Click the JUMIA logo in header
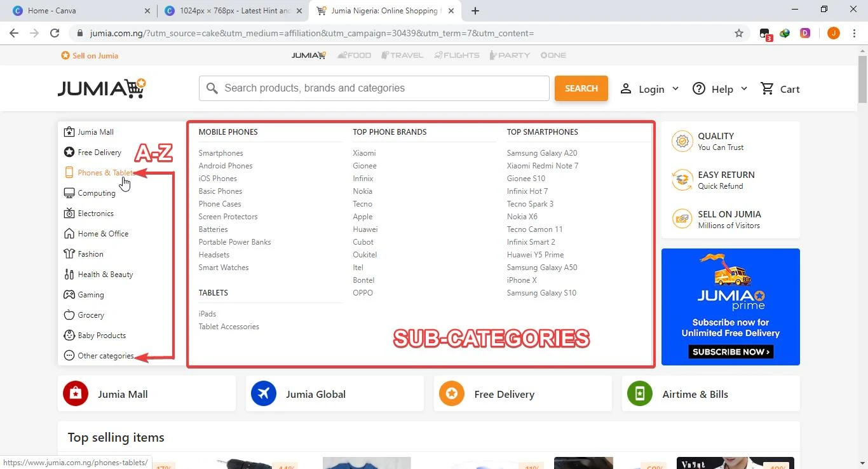Image resolution: width=868 pixels, height=469 pixels. point(102,88)
